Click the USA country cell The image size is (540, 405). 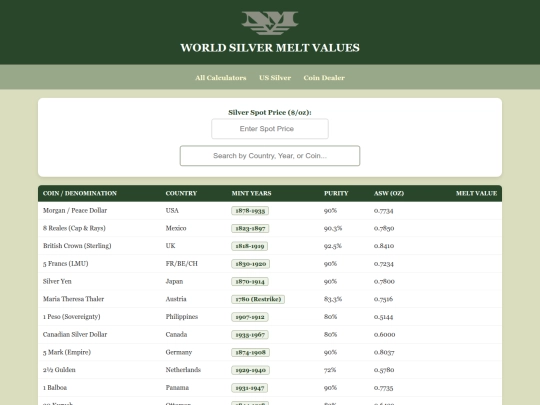[172, 210]
